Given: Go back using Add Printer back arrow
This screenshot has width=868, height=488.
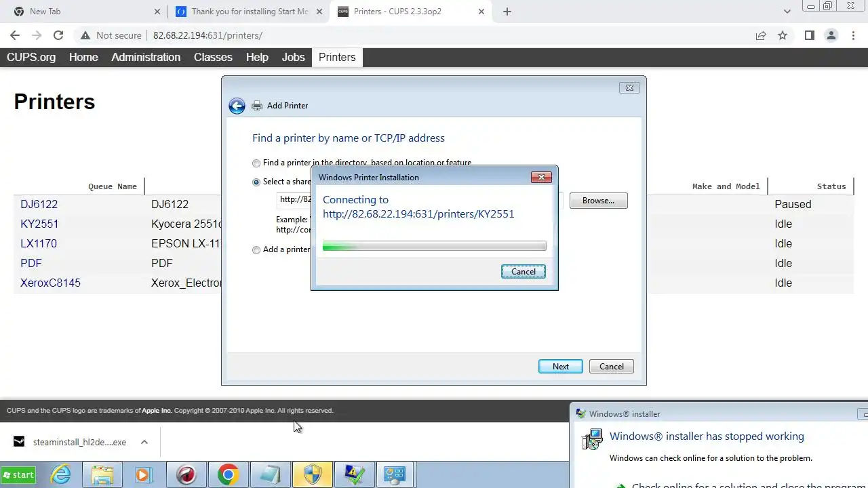Looking at the screenshot, I should (237, 106).
